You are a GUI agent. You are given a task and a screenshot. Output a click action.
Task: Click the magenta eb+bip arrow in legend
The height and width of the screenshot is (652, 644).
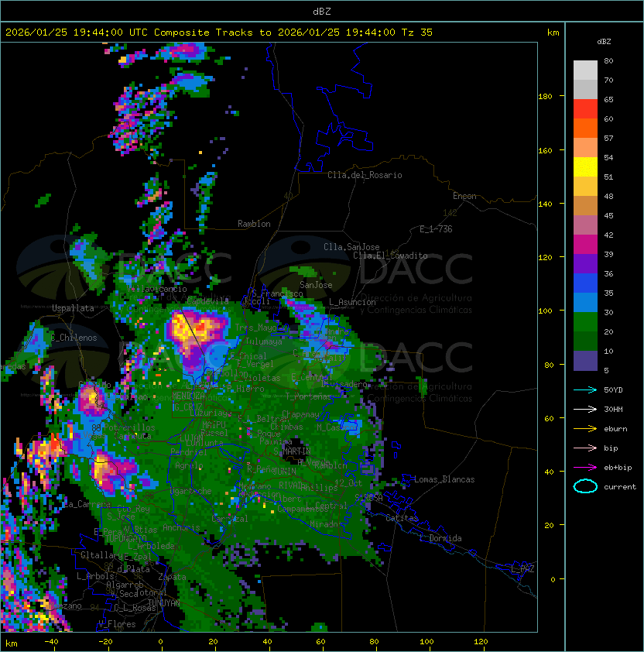pyautogui.click(x=585, y=468)
